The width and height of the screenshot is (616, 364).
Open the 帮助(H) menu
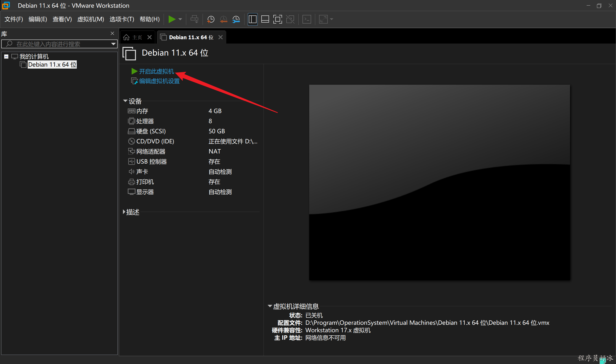pyautogui.click(x=150, y=19)
